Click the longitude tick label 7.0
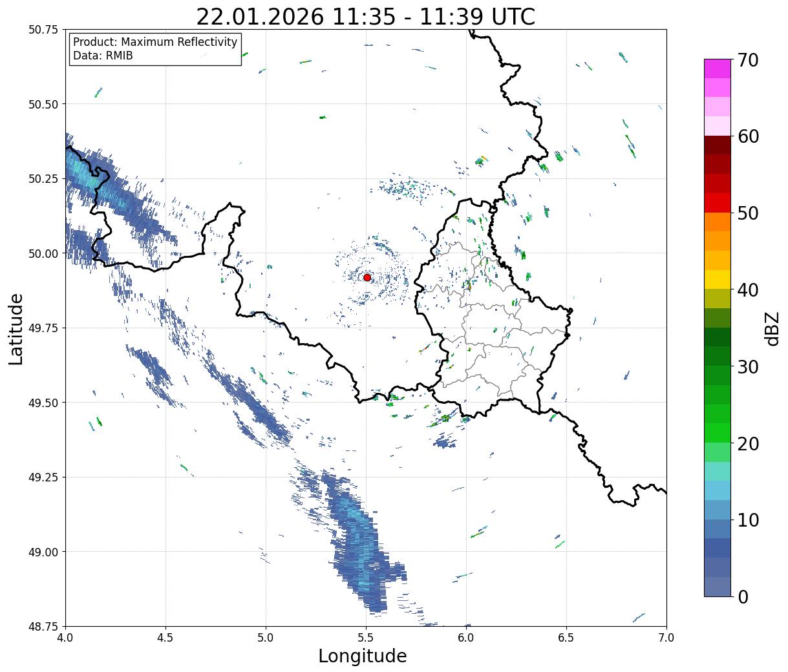The width and height of the screenshot is (788, 672). (666, 637)
